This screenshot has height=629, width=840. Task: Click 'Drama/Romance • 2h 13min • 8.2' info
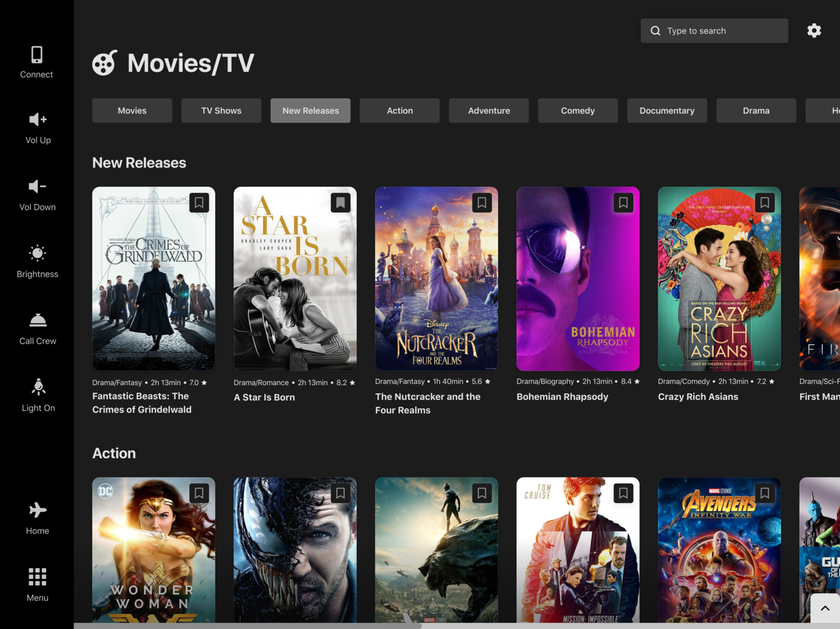click(x=295, y=383)
